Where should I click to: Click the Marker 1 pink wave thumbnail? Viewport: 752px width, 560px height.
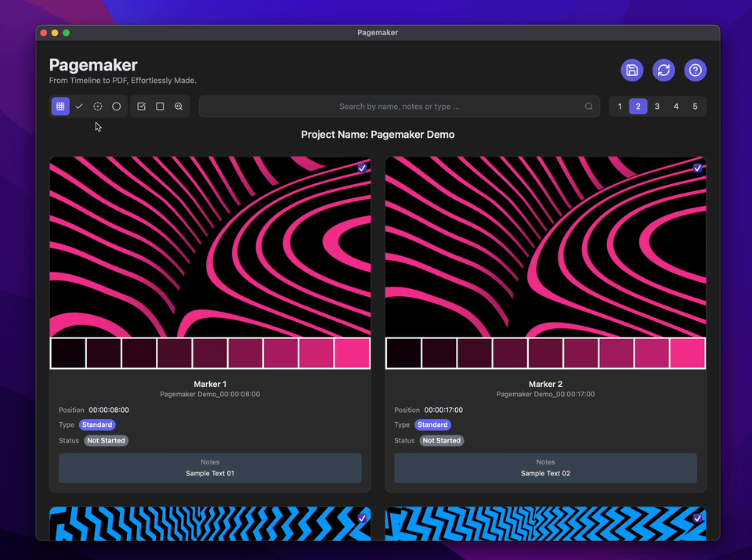pos(210,247)
